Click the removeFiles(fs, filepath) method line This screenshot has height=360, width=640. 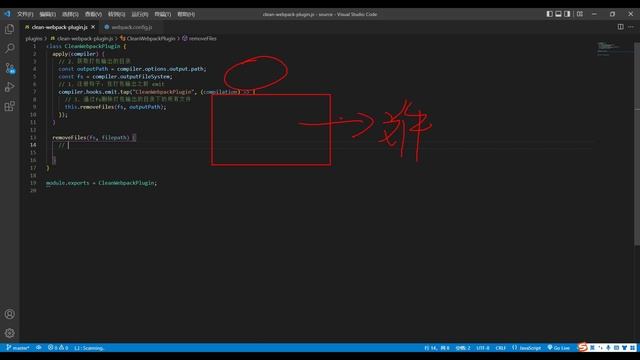pos(93,138)
